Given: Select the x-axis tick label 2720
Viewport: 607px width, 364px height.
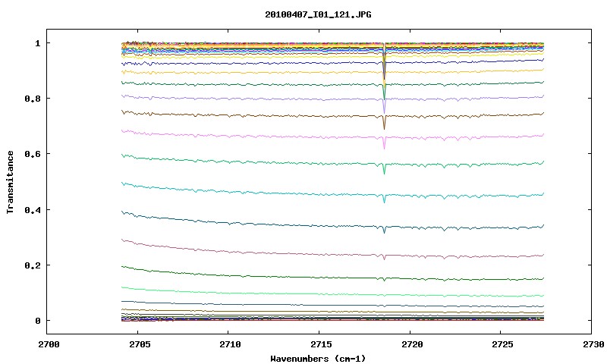Looking at the screenshot, I should point(412,344).
